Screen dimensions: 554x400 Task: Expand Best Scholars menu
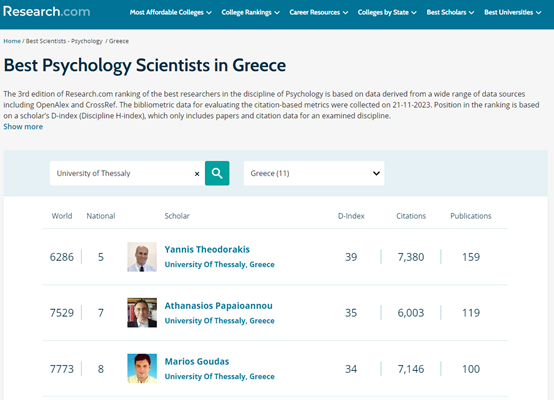point(450,12)
